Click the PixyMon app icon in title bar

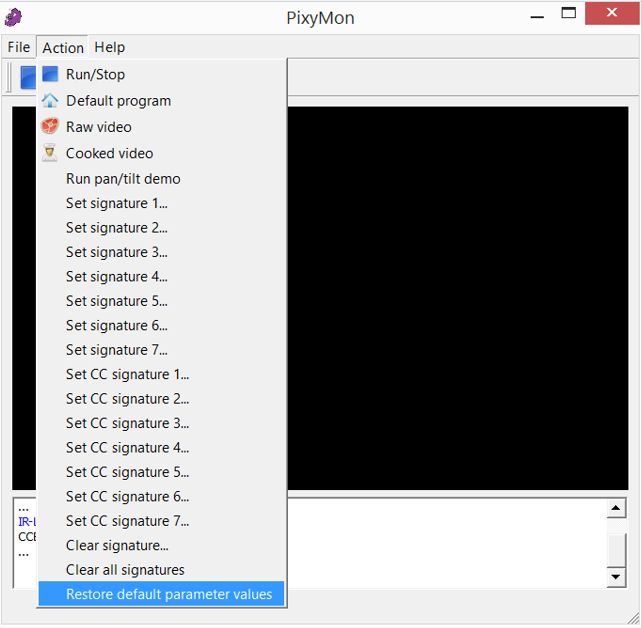(13, 17)
